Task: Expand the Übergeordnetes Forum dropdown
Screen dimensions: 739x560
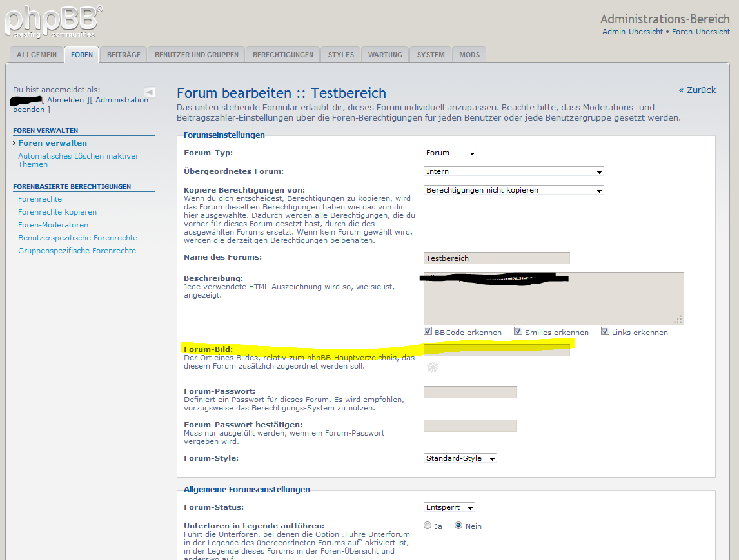Action: pyautogui.click(x=513, y=171)
